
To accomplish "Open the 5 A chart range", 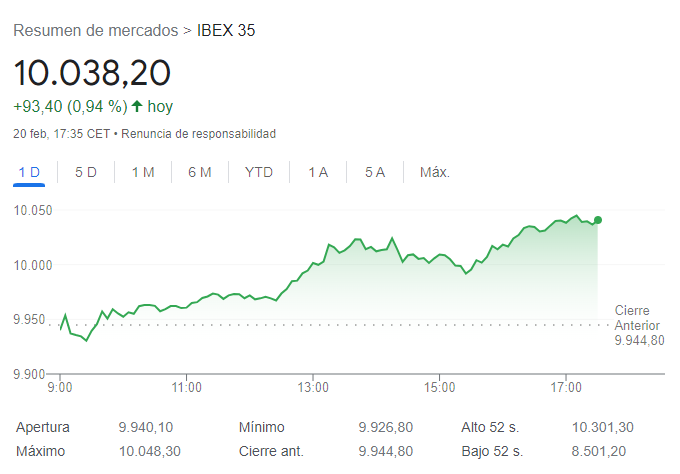I will 375,173.
